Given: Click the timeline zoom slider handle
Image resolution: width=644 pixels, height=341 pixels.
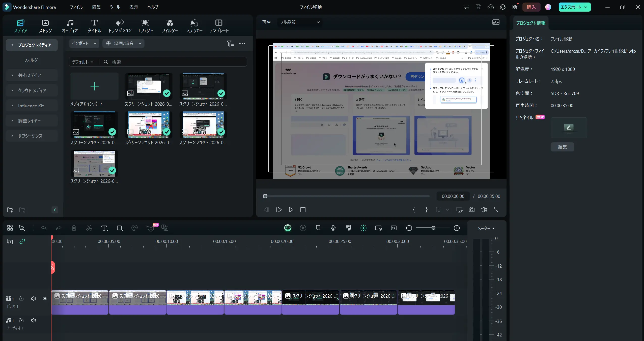Looking at the screenshot, I should pyautogui.click(x=433, y=228).
